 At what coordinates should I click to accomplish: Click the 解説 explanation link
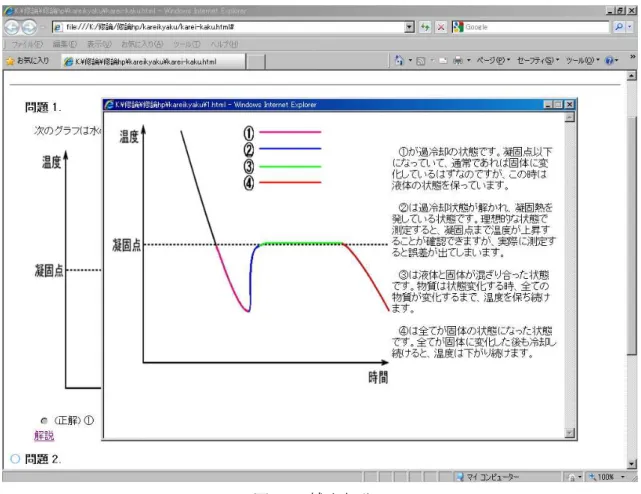tap(44, 436)
